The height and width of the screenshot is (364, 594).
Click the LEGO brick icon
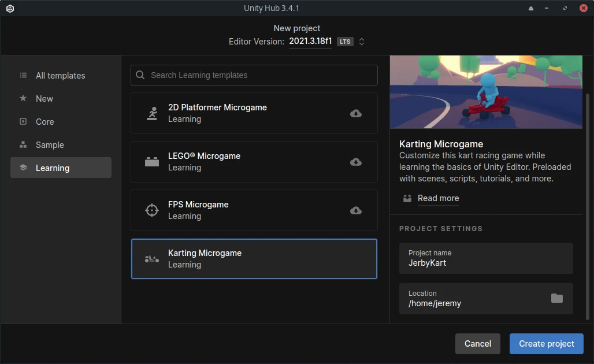click(x=152, y=162)
